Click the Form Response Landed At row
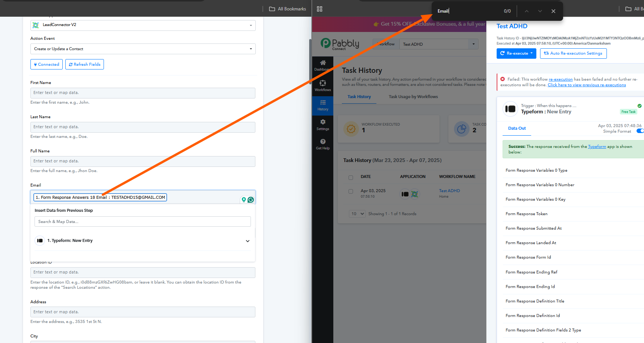Viewport: 644px width, 343px height. pyautogui.click(x=574, y=243)
